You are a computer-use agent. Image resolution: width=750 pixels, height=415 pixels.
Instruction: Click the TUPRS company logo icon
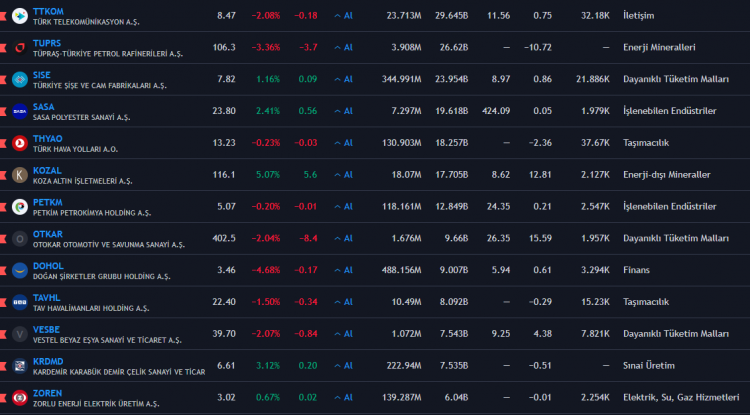tap(20, 47)
